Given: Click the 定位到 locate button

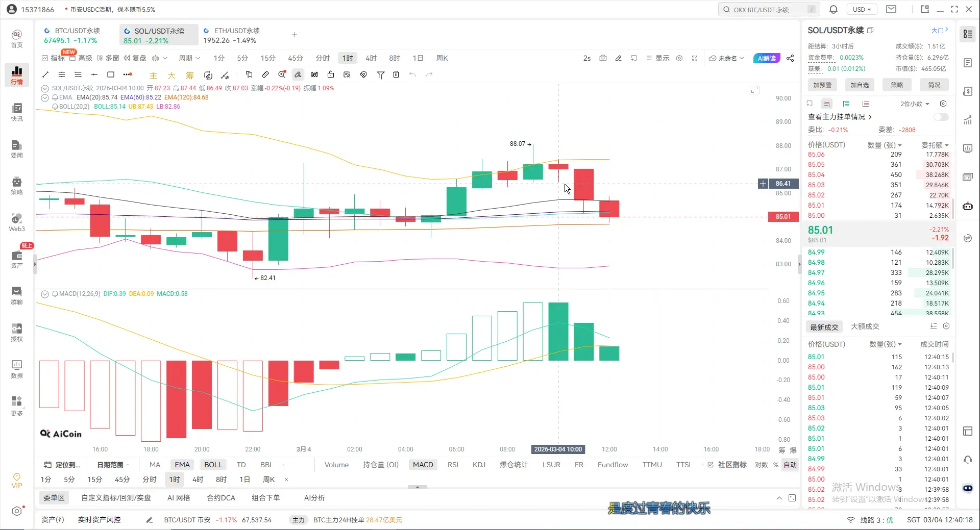Looking at the screenshot, I should point(62,465).
